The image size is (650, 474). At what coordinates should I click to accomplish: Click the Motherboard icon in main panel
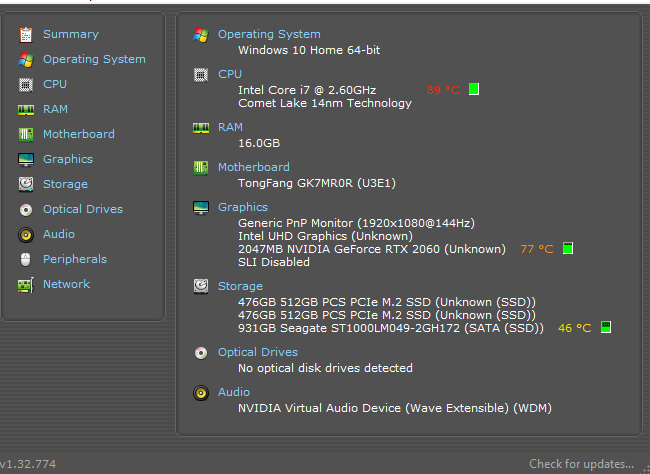tap(201, 168)
